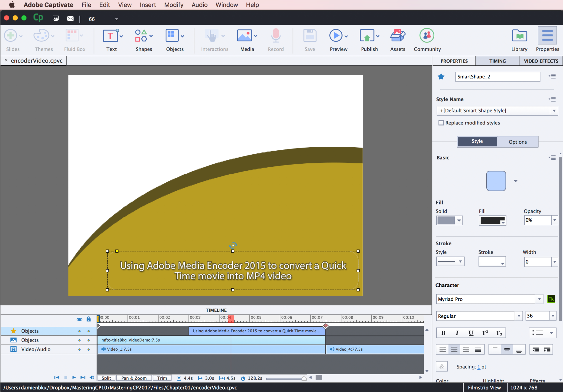Toggle visibility dot for Video/Audio row
Viewport: 563px width, 392px height.
[79, 349]
